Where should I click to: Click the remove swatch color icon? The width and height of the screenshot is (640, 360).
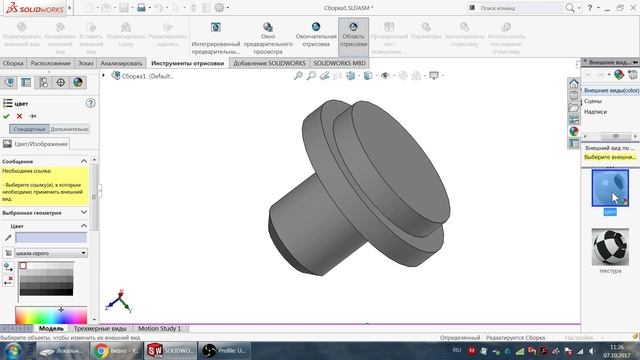tap(8, 281)
